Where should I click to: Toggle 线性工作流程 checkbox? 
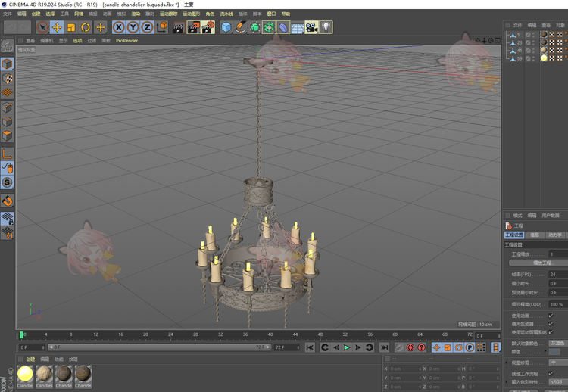(551, 374)
